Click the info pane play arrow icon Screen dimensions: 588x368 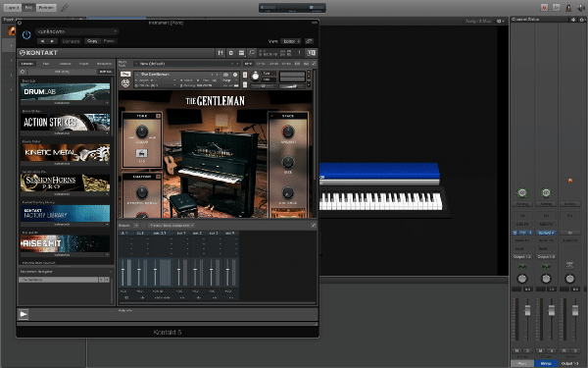[x=24, y=314]
